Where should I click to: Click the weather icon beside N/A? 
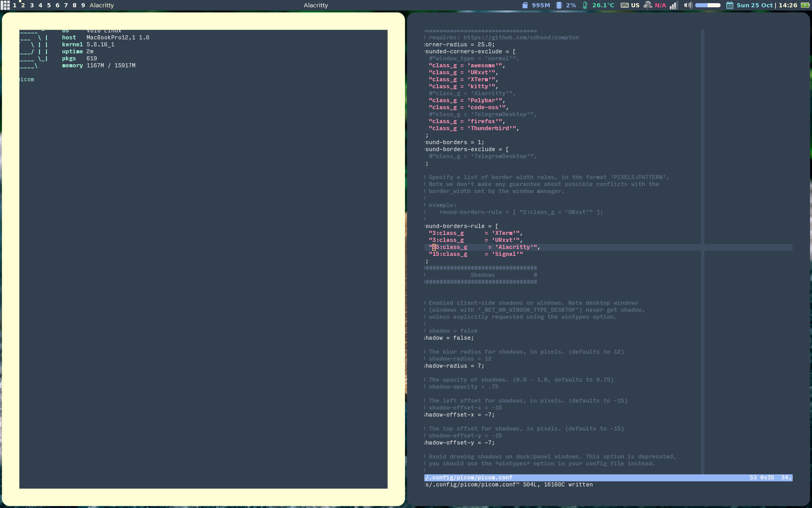tap(648, 5)
